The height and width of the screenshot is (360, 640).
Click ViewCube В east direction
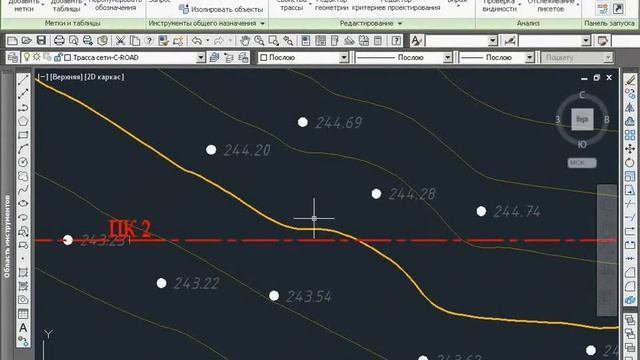coord(607,120)
